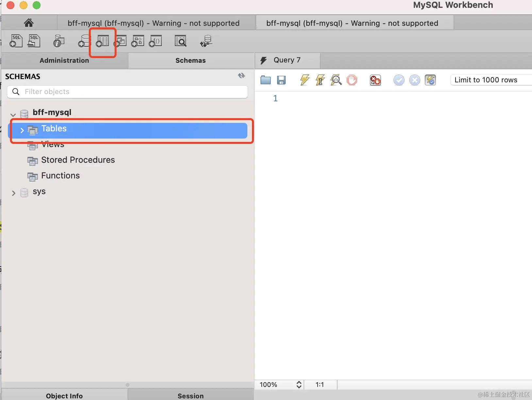This screenshot has height=400, width=532.
Task: Create a new table in the active schema
Action: (102, 41)
